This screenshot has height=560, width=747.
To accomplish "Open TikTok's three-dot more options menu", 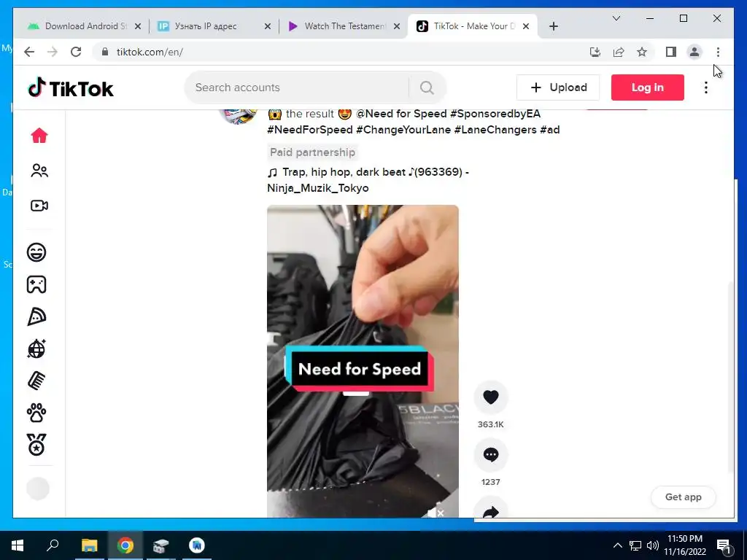I will pos(706,87).
